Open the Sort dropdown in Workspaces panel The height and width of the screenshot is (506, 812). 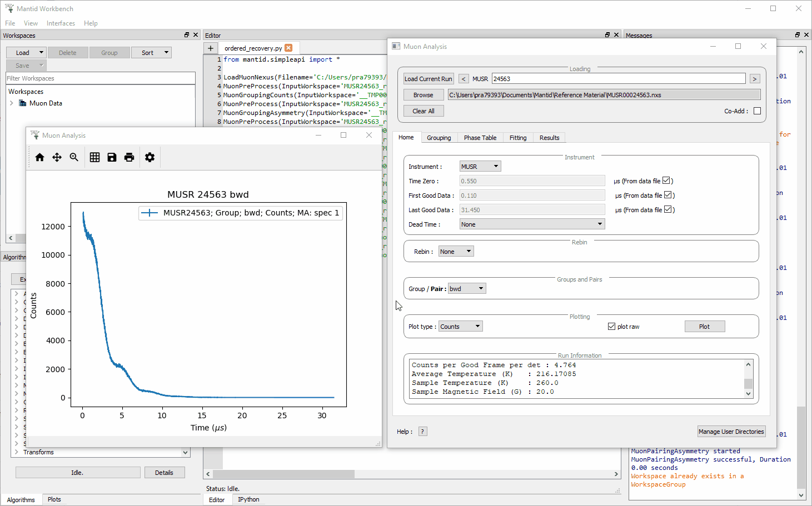click(x=151, y=52)
